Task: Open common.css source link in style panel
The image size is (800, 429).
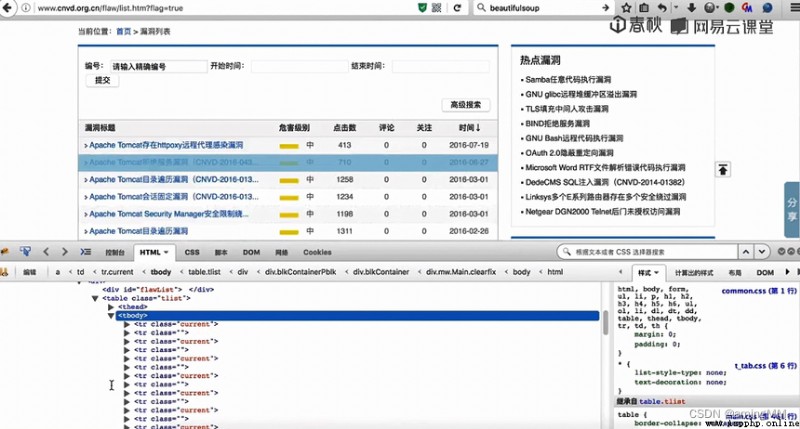Action: (x=759, y=291)
